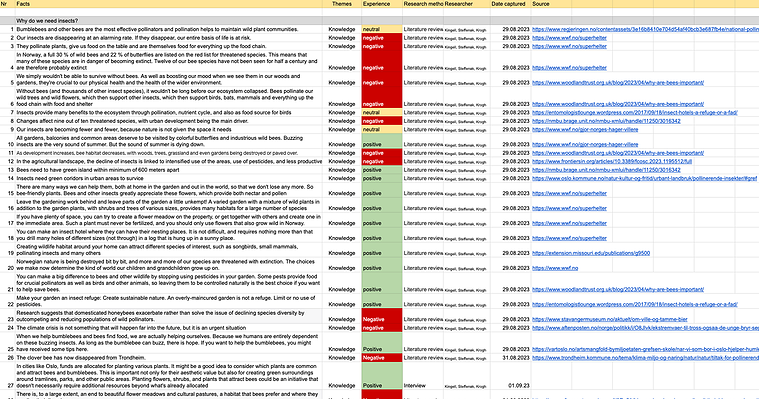
Task: Select the Themes column header cell
Action: (x=342, y=4)
